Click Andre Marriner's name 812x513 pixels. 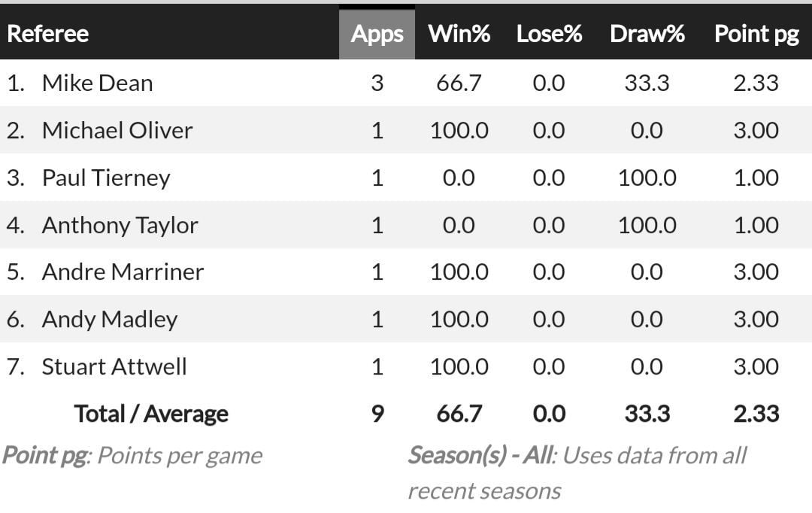(123, 272)
